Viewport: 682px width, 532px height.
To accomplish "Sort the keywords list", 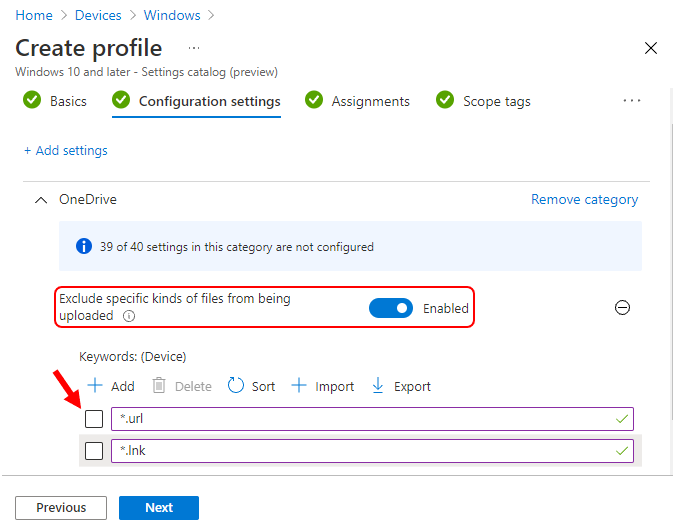I will [251, 386].
